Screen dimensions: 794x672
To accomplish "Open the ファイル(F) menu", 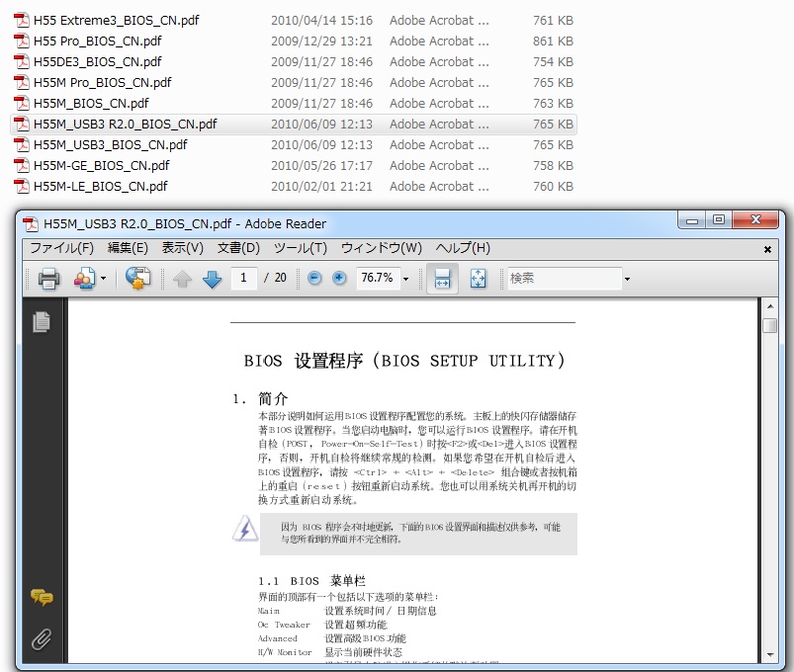I will pyautogui.click(x=61, y=248).
